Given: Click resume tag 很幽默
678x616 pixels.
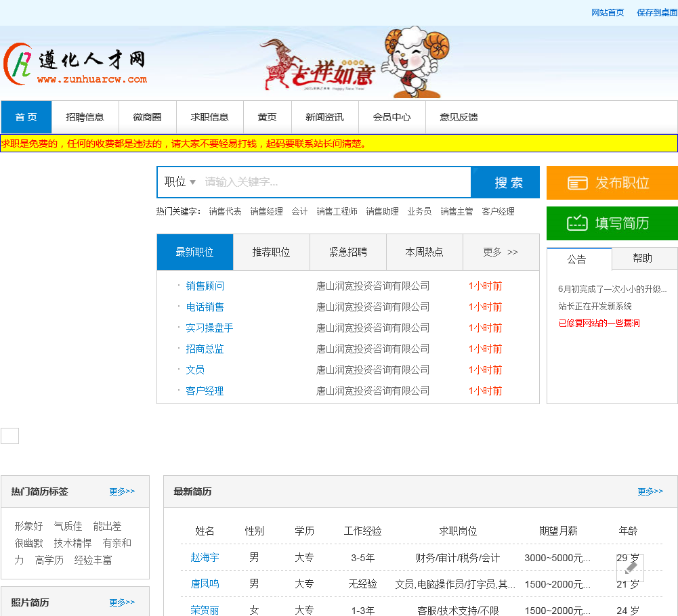Looking at the screenshot, I should (x=28, y=543).
